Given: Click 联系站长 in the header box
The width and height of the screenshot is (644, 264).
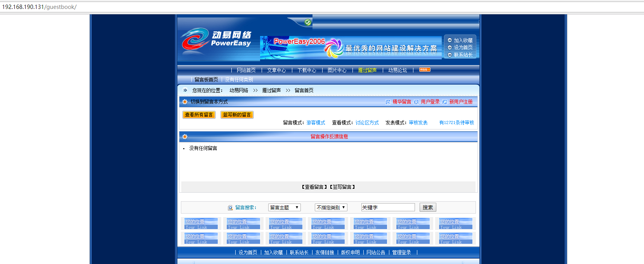Looking at the screenshot, I should pos(463,55).
